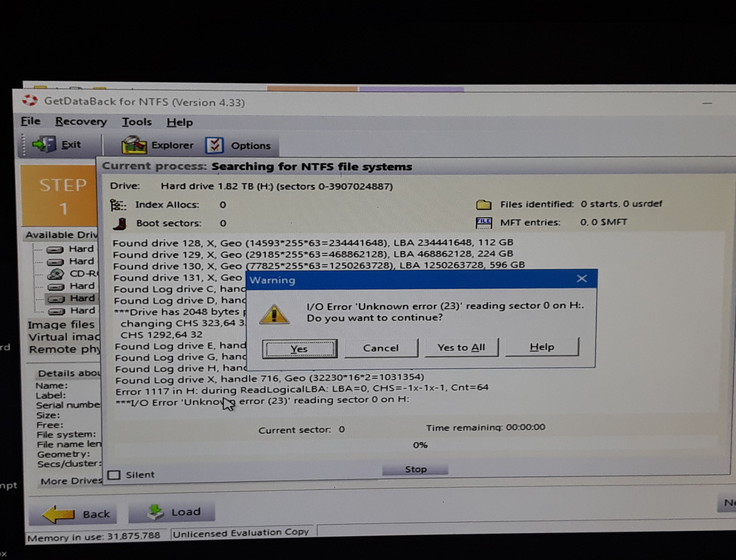This screenshot has width=736, height=560.
Task: Close the Warning dialog with X
Action: 582,279
